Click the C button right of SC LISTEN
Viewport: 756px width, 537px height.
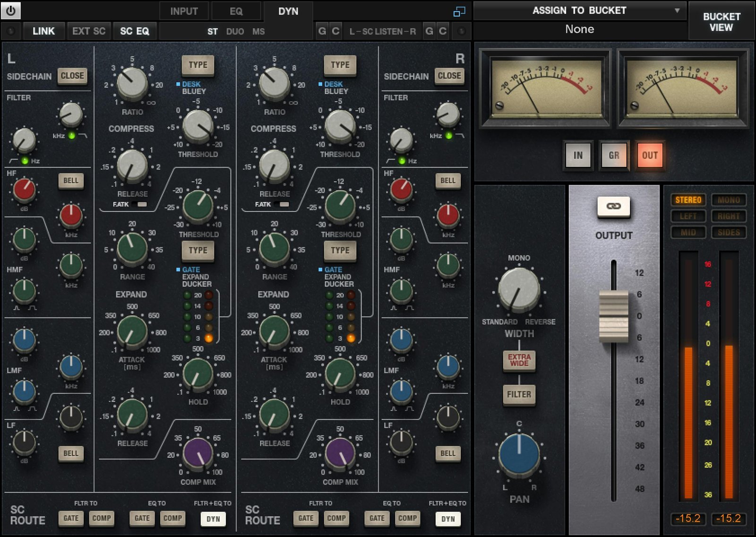(443, 31)
